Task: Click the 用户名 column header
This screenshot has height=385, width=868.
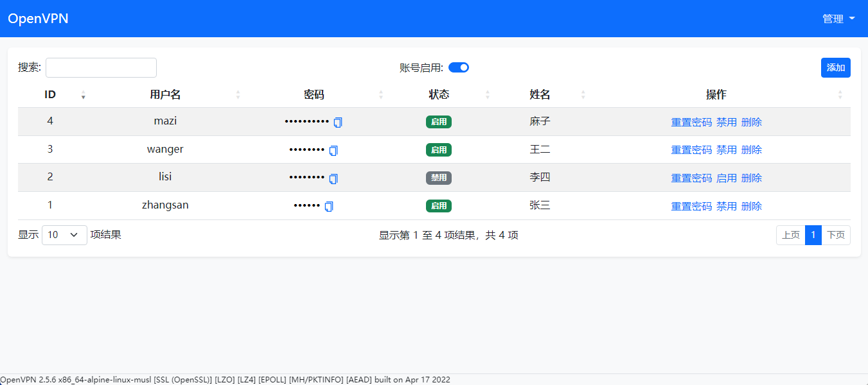Action: (x=165, y=95)
